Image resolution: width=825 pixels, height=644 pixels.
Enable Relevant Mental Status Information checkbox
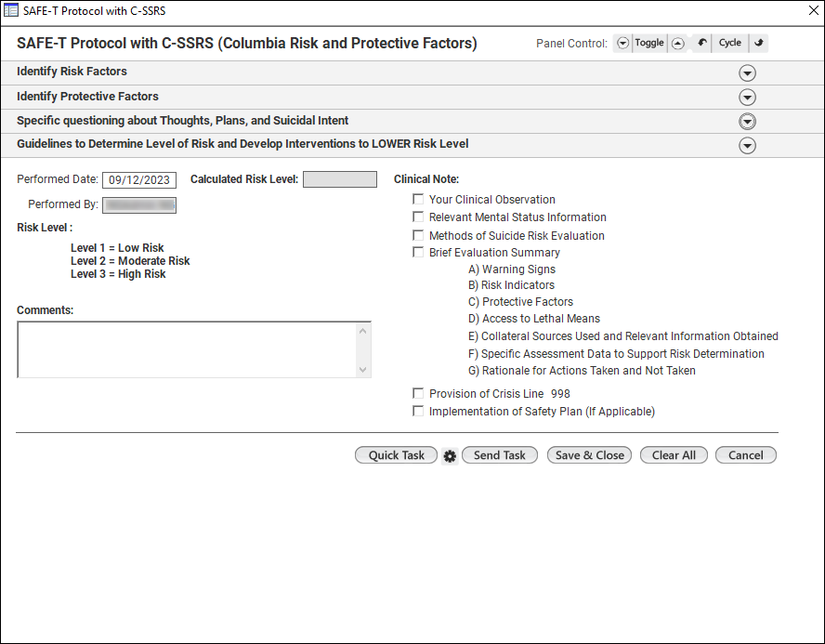coord(418,217)
